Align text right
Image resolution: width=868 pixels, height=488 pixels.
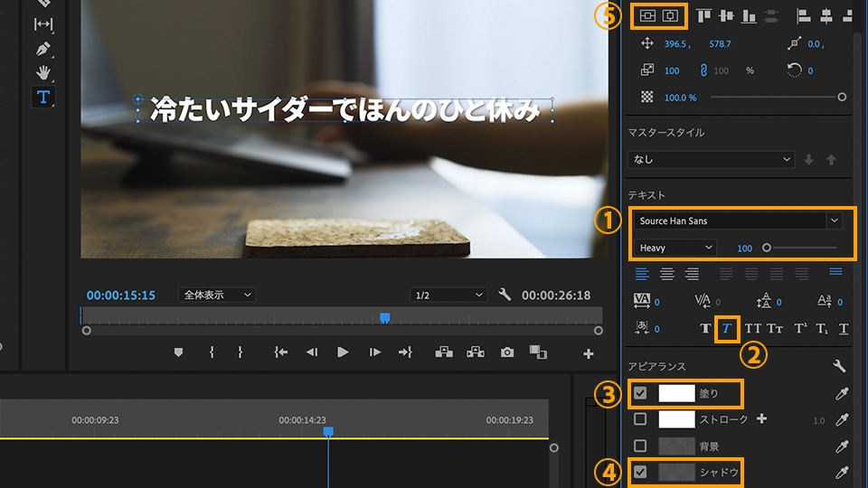(692, 273)
